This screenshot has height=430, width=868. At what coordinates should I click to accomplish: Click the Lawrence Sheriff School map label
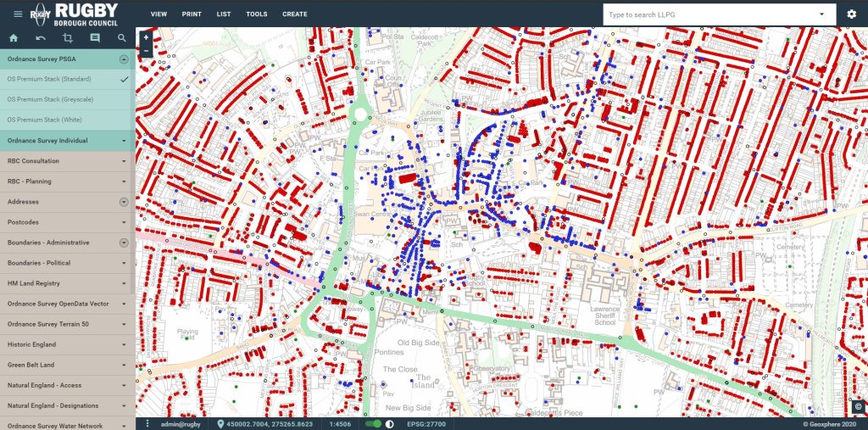(604, 316)
